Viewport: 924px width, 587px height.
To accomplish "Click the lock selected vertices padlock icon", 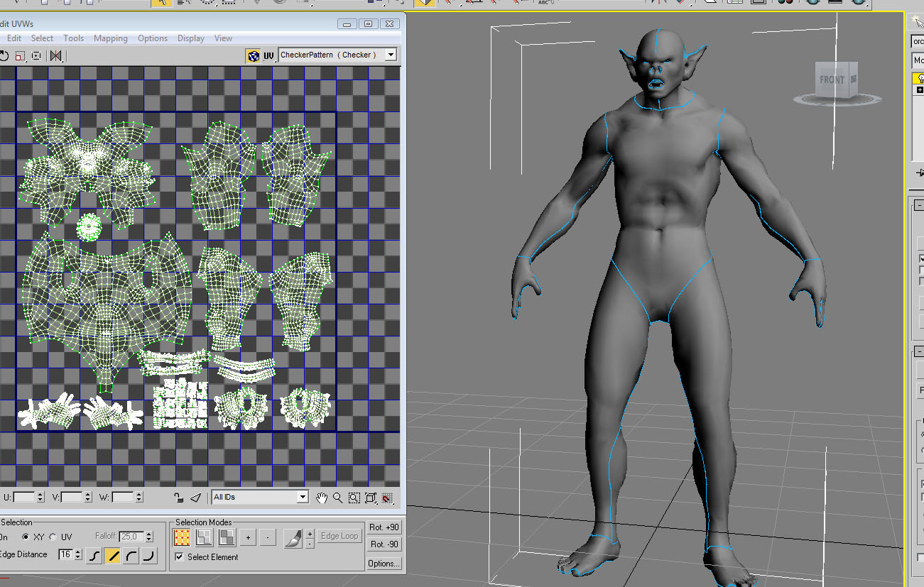I will click(180, 498).
